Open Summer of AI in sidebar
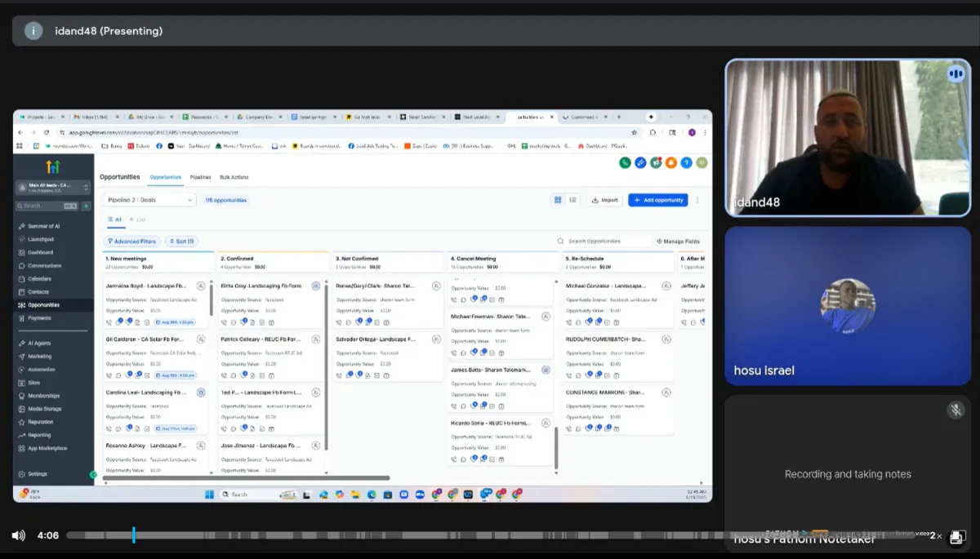 pyautogui.click(x=43, y=226)
